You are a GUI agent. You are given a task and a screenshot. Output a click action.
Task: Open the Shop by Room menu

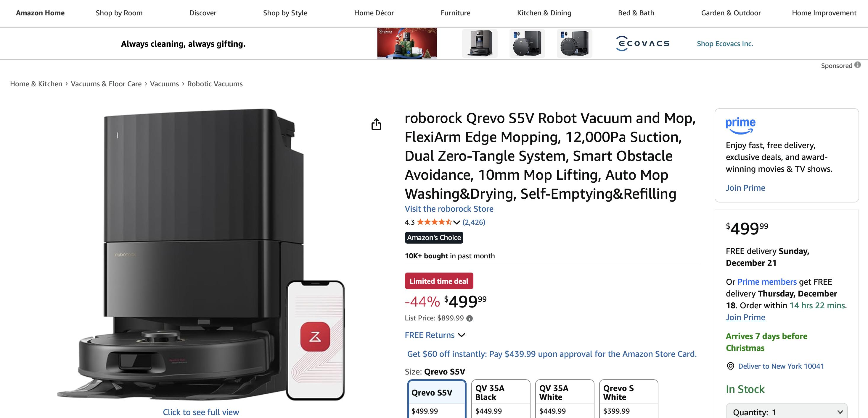(119, 13)
